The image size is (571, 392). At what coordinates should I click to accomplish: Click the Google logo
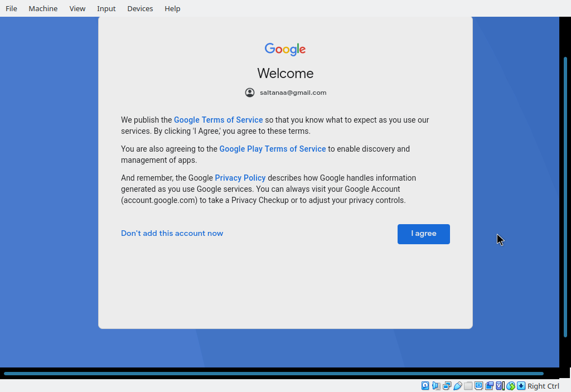click(285, 49)
